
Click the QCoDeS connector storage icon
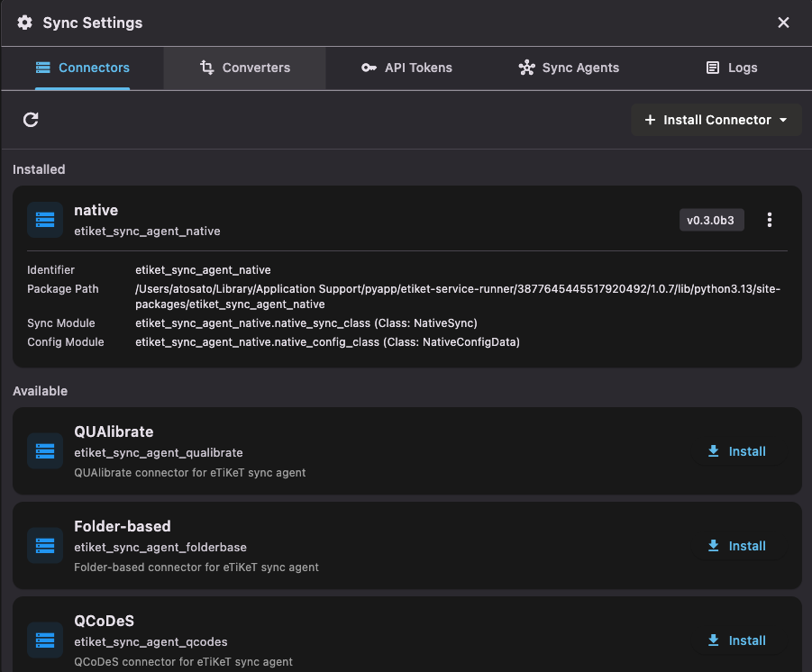(45, 640)
